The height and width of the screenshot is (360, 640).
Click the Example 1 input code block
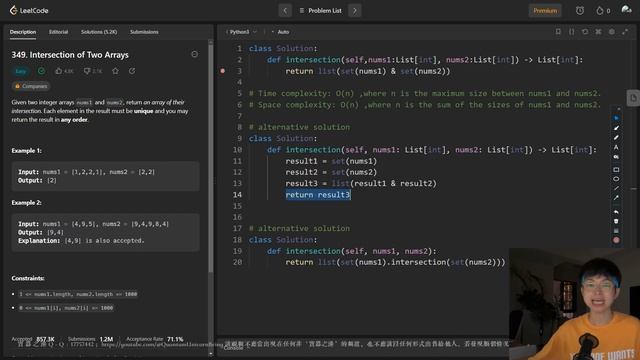105,176
